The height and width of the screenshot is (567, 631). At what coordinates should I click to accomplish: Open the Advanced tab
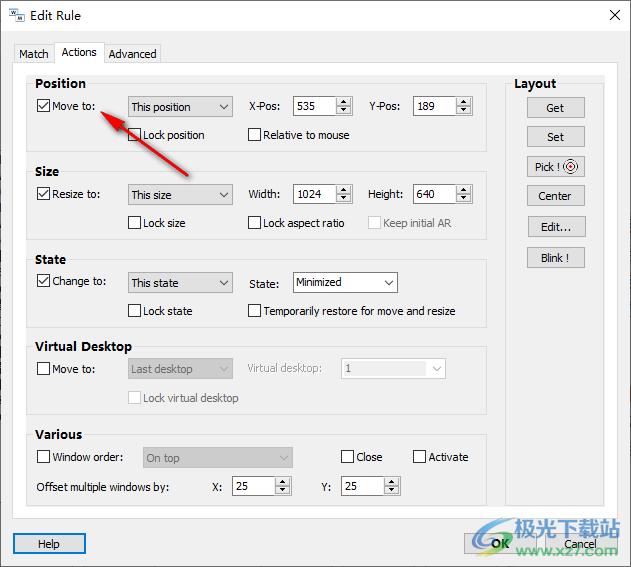tap(132, 54)
